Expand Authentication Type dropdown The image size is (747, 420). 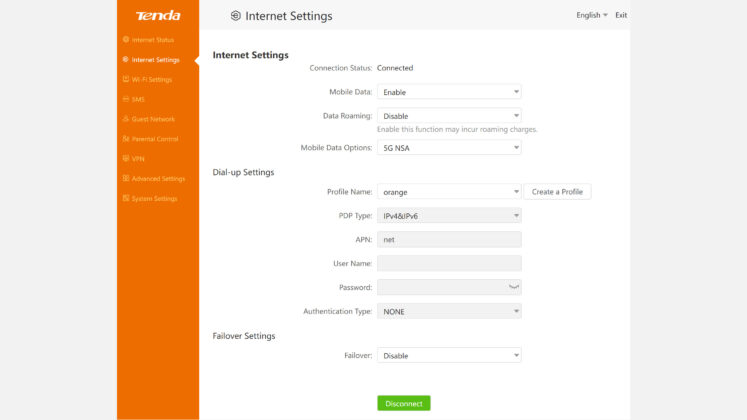[x=449, y=311]
